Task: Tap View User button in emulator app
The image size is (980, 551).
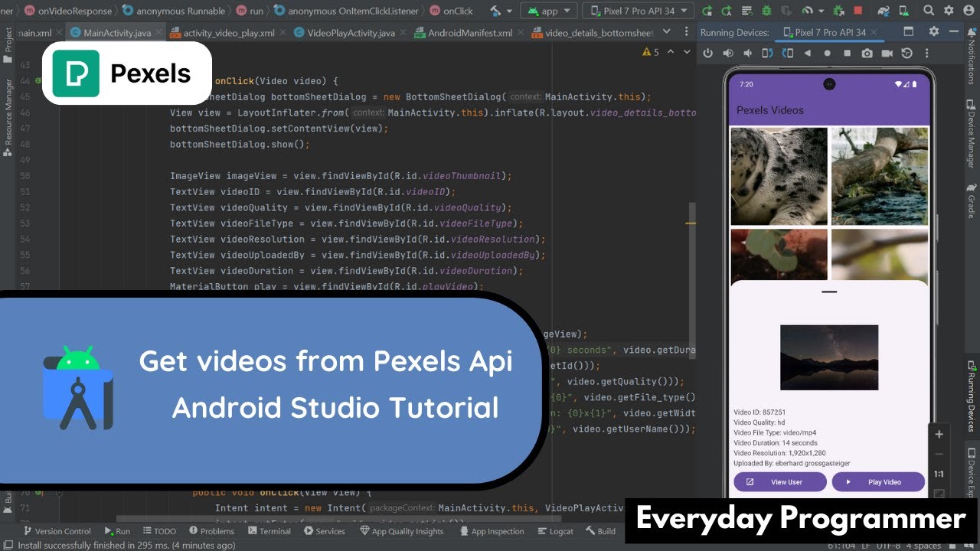Action: coord(780,482)
